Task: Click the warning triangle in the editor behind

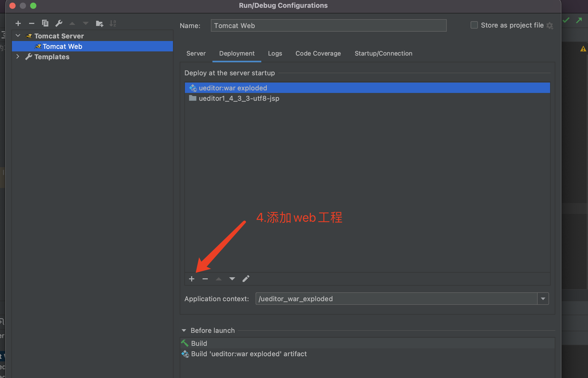Action: [x=583, y=49]
